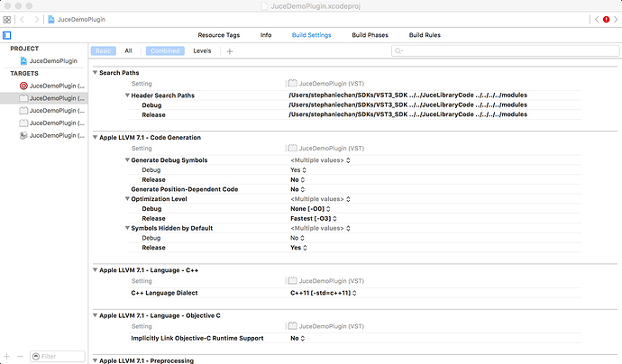This screenshot has height=364, width=622.
Task: Change Debug optimization None [-O0] popup
Action: [310, 208]
